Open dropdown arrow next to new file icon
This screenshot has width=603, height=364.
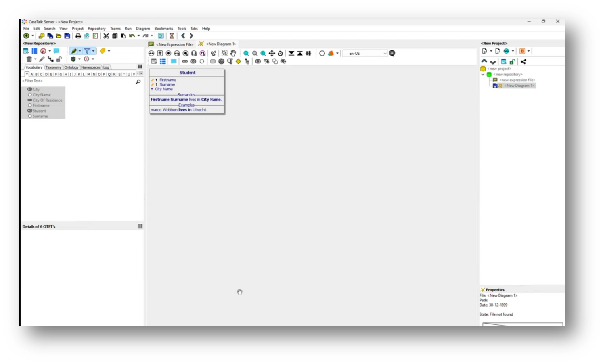491,51
